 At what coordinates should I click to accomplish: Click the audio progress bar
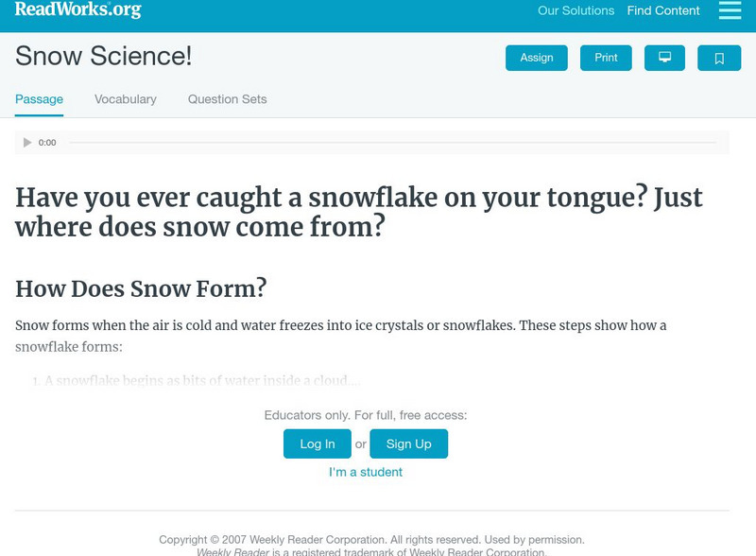pyautogui.click(x=392, y=143)
